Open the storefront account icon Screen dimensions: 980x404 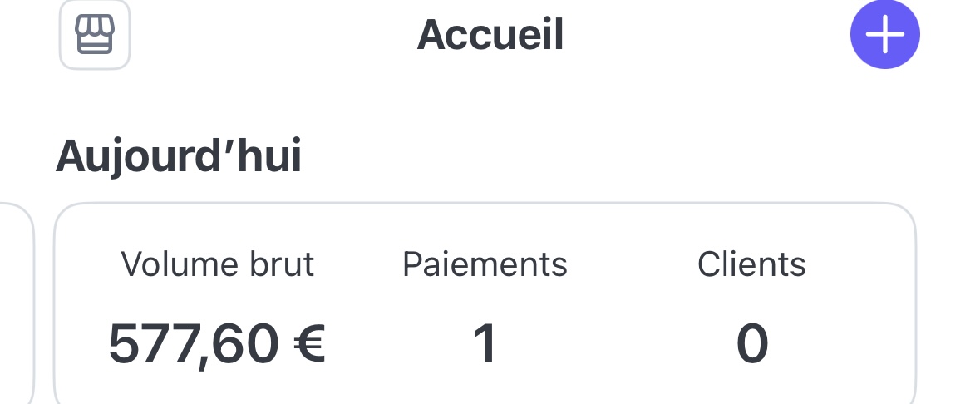[x=95, y=34]
